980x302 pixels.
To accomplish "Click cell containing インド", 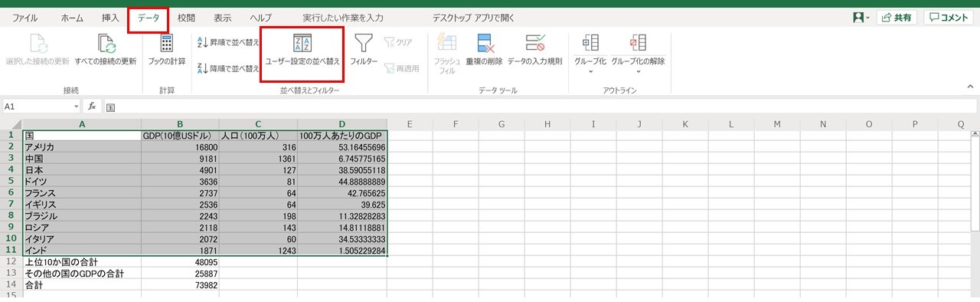I will [x=82, y=250].
